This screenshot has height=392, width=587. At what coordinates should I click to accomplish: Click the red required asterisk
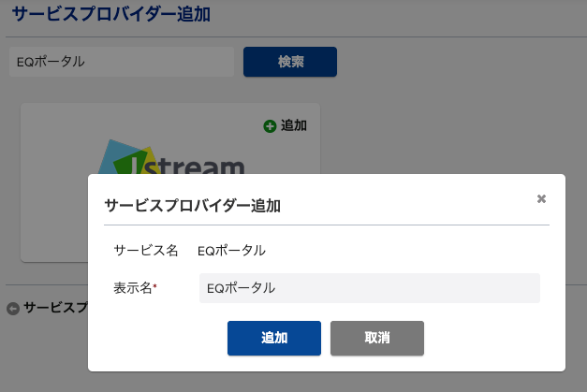155,286
